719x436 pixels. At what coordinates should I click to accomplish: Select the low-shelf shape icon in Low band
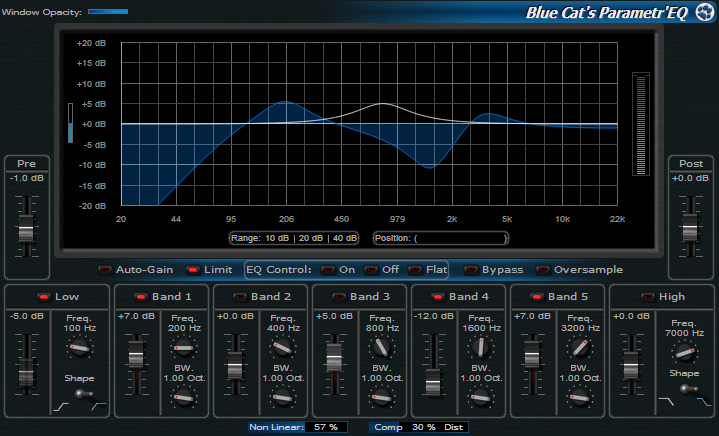tap(61, 407)
